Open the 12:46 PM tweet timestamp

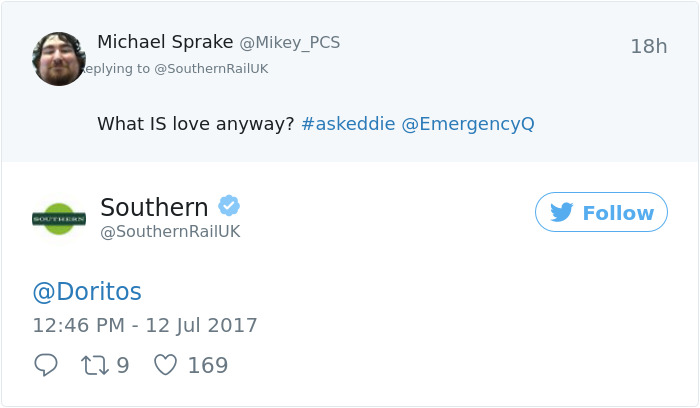(145, 325)
